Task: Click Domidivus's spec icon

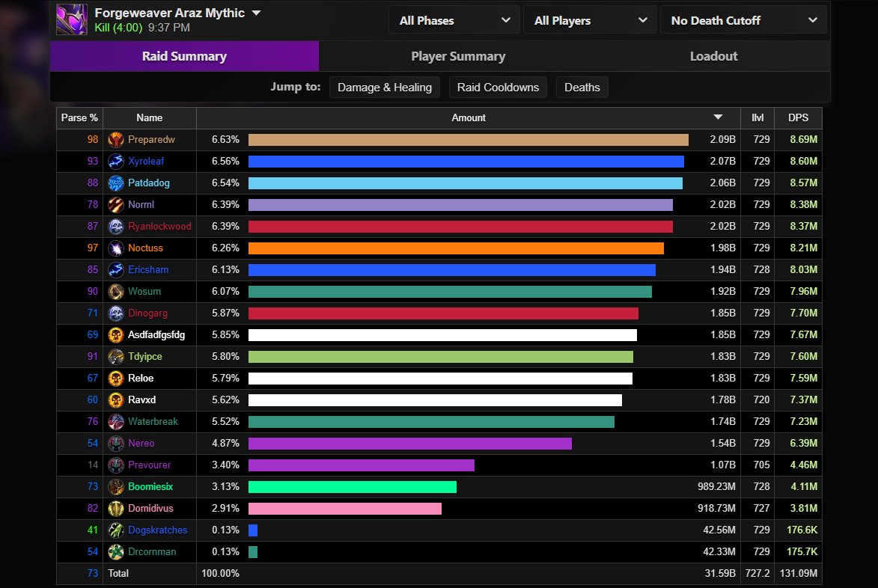Action: point(116,508)
